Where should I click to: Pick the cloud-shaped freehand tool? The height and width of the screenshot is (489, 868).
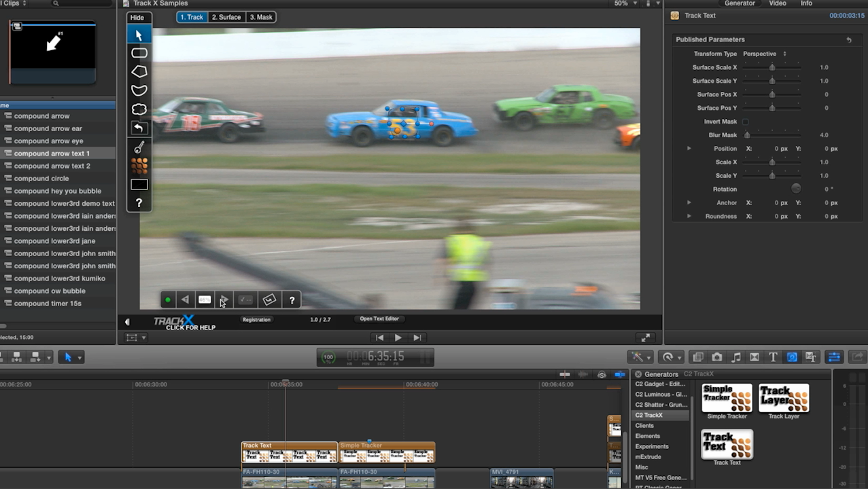139,109
